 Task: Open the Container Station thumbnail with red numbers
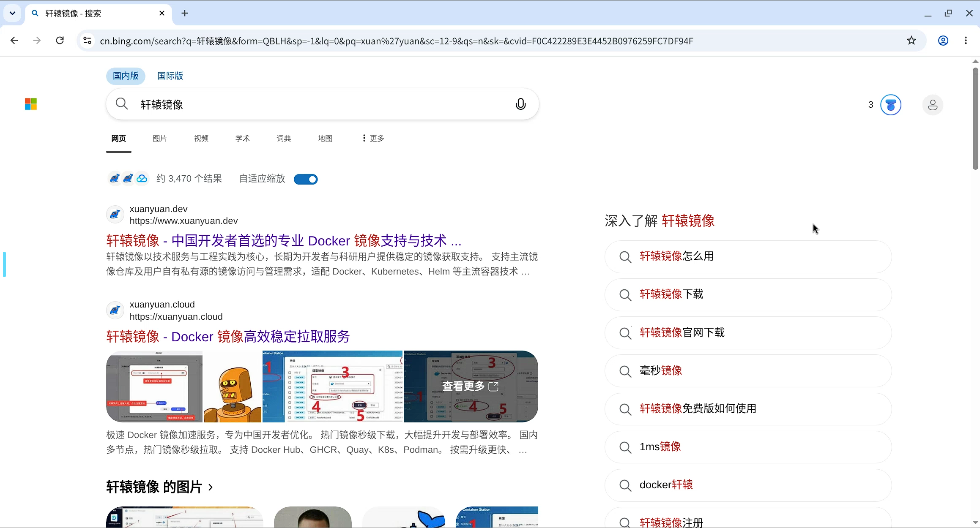point(332,386)
